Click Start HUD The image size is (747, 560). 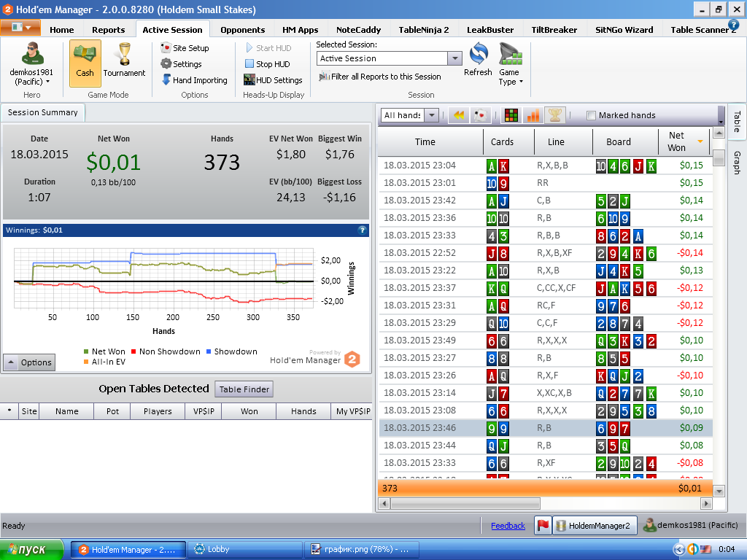pyautogui.click(x=268, y=47)
